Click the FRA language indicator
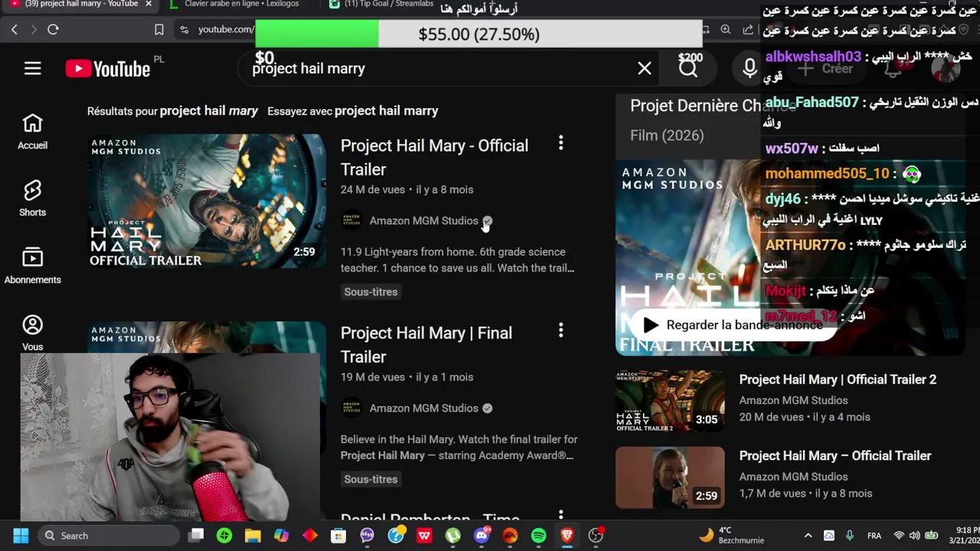Image resolution: width=980 pixels, height=551 pixels. [874, 536]
